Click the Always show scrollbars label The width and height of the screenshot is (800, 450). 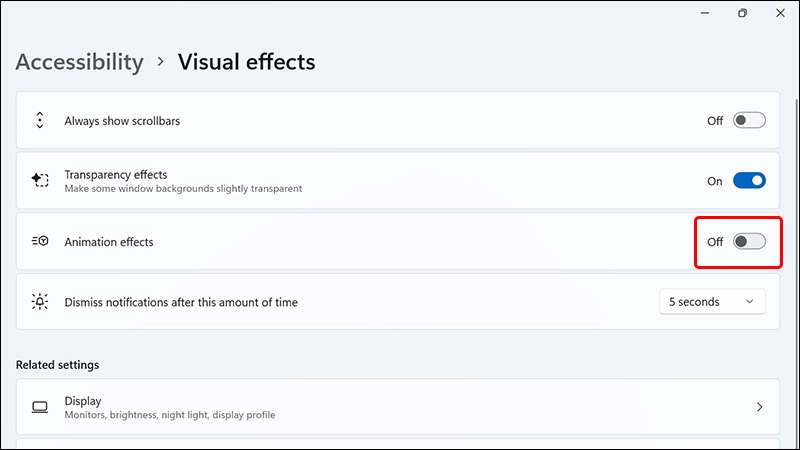[122, 120]
